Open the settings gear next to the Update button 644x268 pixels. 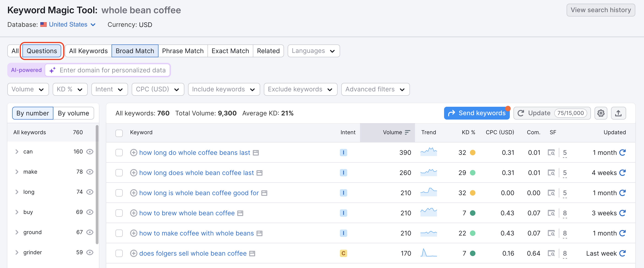click(x=601, y=113)
